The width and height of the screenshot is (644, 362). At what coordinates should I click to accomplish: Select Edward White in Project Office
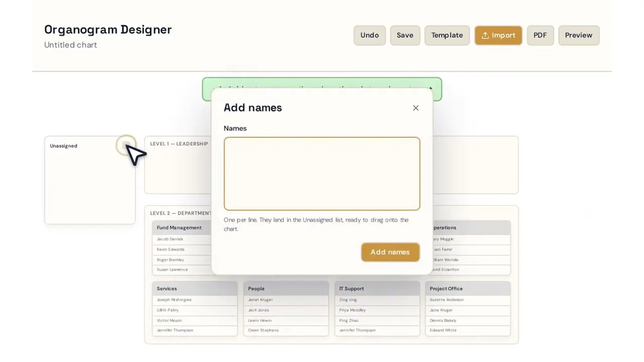click(468, 331)
